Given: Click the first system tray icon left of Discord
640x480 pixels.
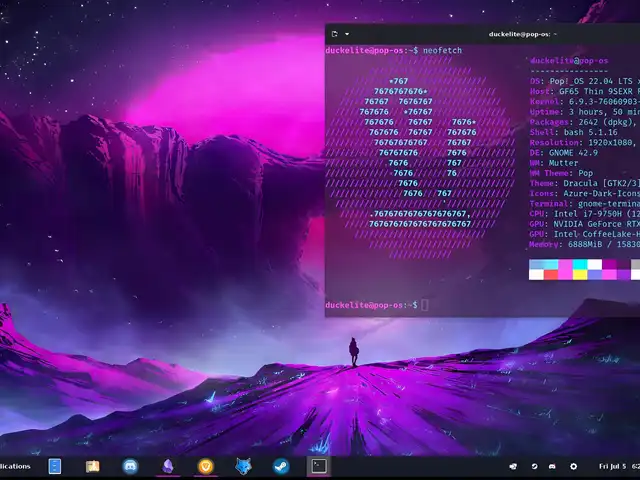Looking at the screenshot, I should (x=513, y=466).
